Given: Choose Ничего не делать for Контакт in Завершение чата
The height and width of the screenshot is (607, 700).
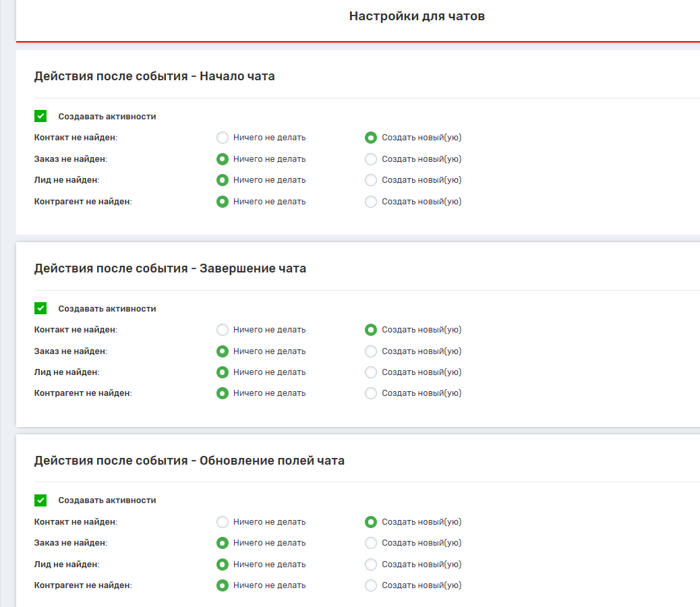Looking at the screenshot, I should [223, 330].
